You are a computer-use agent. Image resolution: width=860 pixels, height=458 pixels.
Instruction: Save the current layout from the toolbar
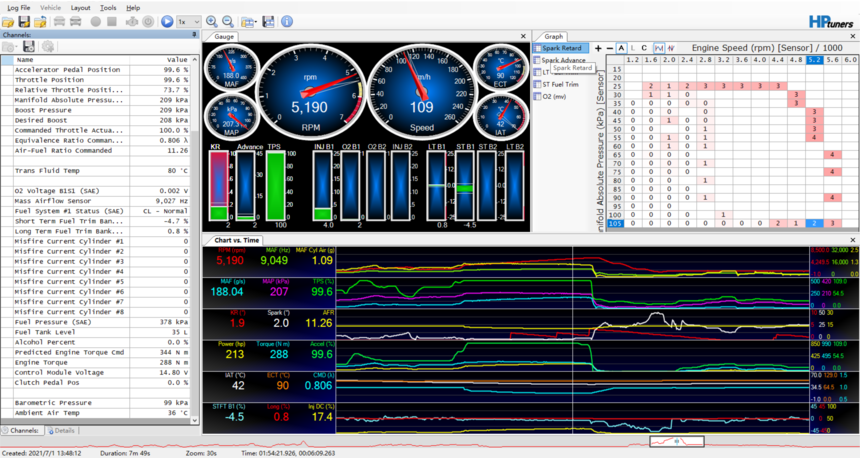click(x=268, y=22)
